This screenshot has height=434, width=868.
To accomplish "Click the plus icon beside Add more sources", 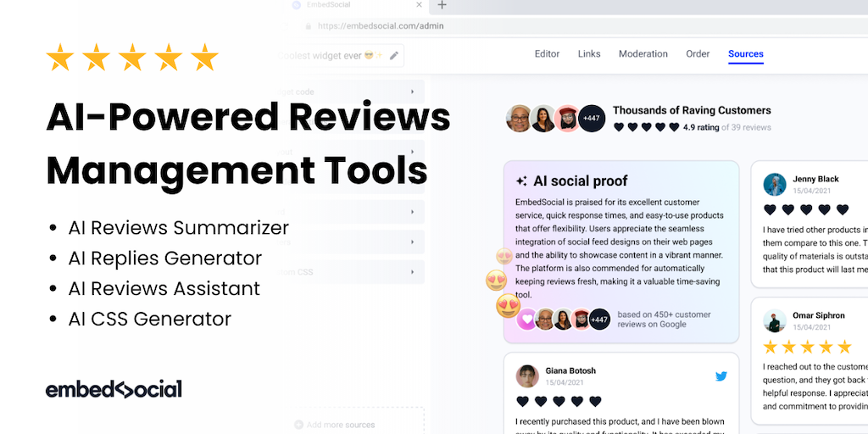I will point(299,425).
